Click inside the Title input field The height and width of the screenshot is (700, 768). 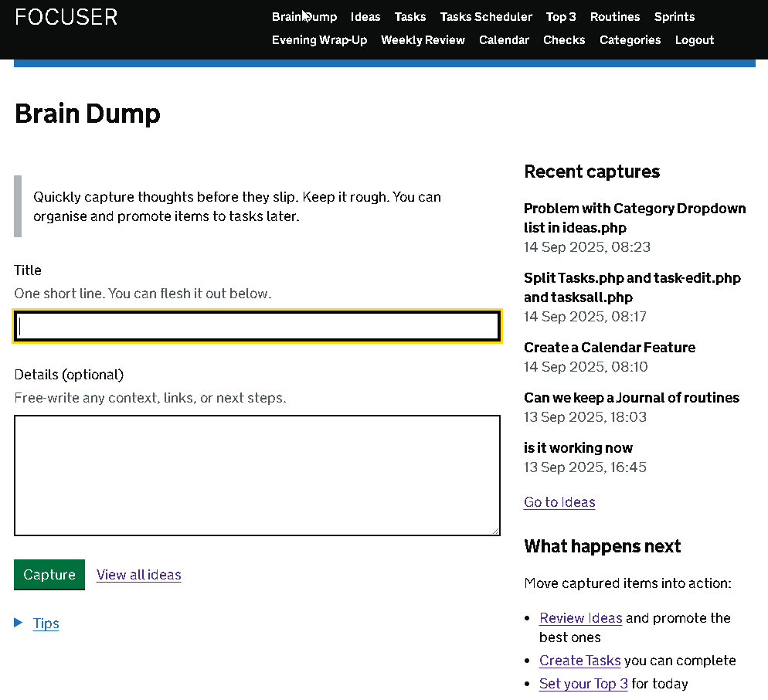click(x=257, y=325)
